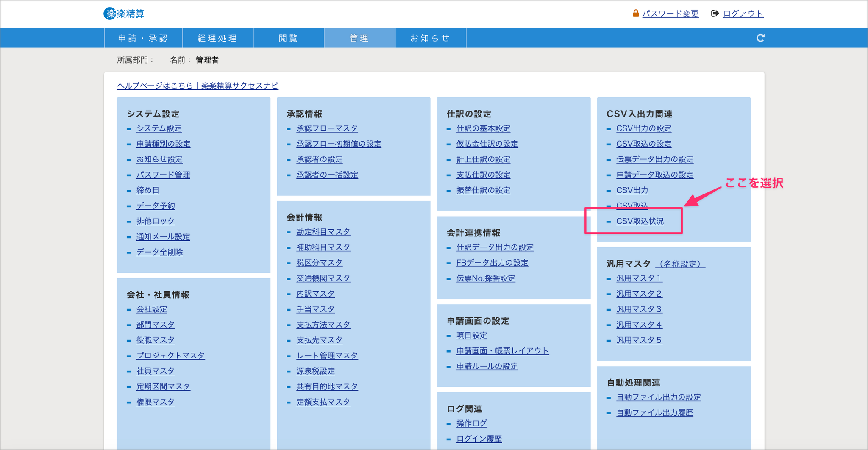Screen dimensions: 868x450
Task: Open 手当マスタ
Action: [x=315, y=309]
